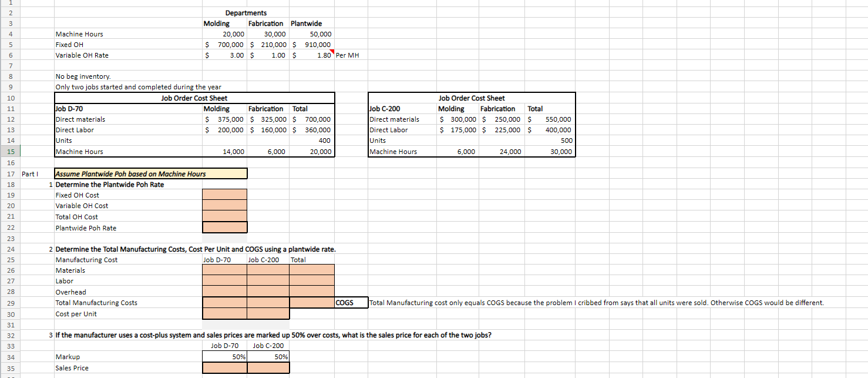Screen dimensions: 868x378
Task: Click the Total OH Cost input cell
Action: [224, 216]
